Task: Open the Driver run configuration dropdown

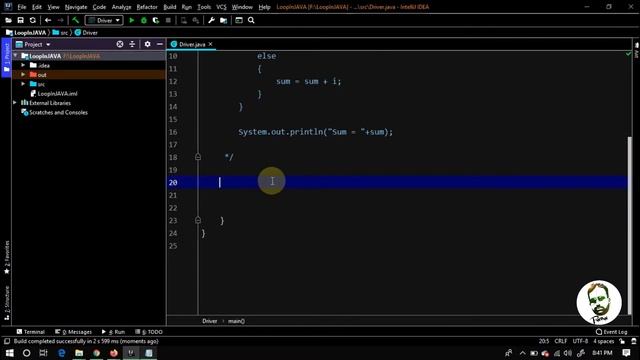Action: [x=104, y=20]
